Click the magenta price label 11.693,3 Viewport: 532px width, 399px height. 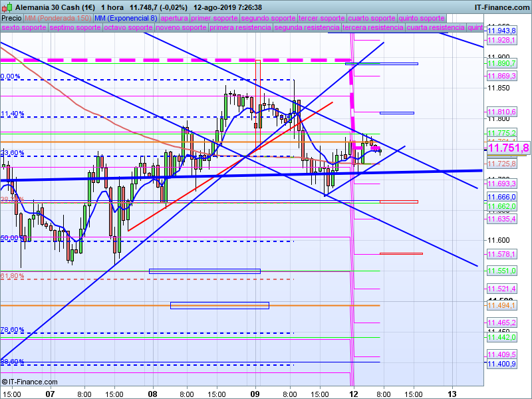click(x=502, y=184)
